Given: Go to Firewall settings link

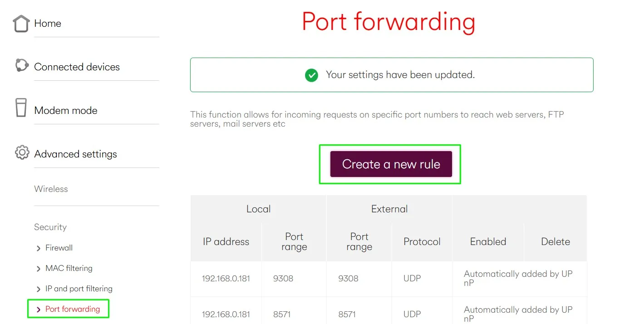Looking at the screenshot, I should (59, 248).
